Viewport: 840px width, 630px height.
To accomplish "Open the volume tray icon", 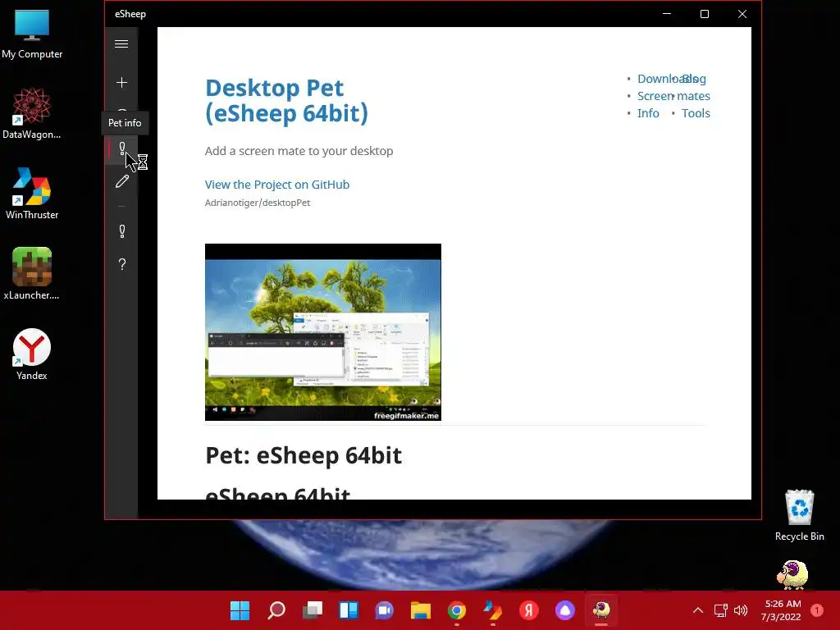I will tap(741, 610).
